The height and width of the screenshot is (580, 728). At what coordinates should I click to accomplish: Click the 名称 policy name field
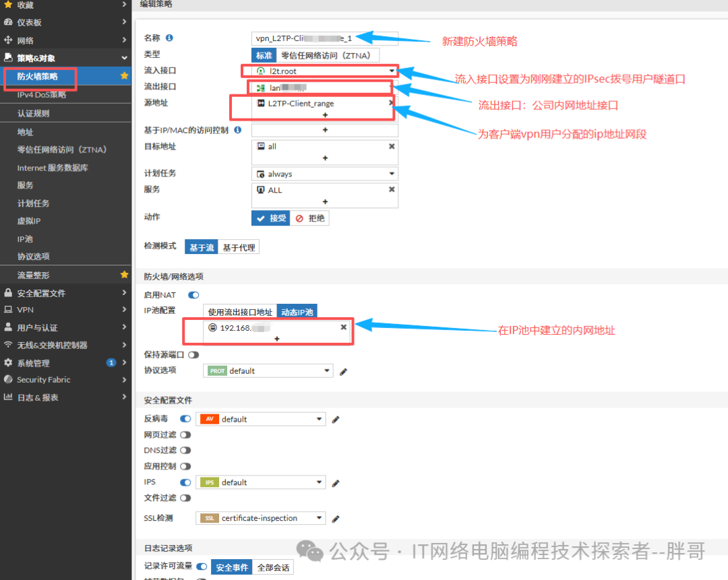324,38
